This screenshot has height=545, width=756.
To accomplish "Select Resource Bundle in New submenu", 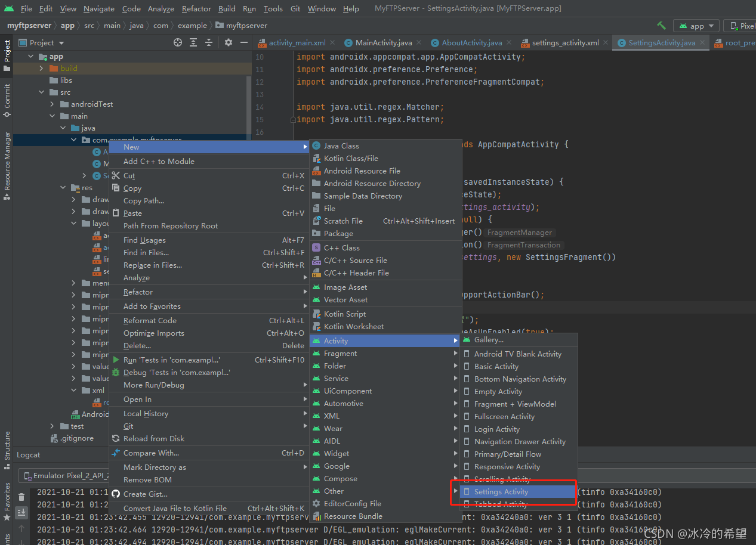I will point(385,516).
